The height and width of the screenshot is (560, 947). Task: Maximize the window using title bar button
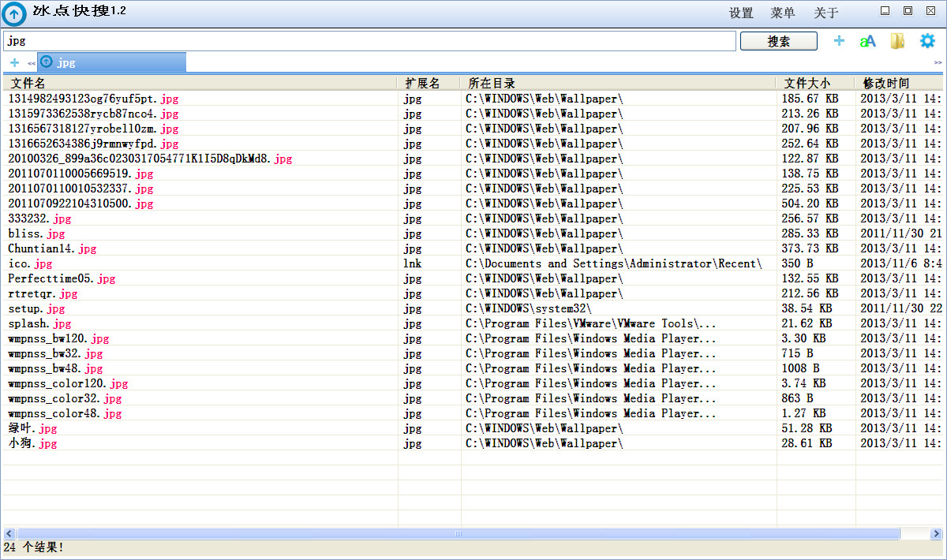908,10
